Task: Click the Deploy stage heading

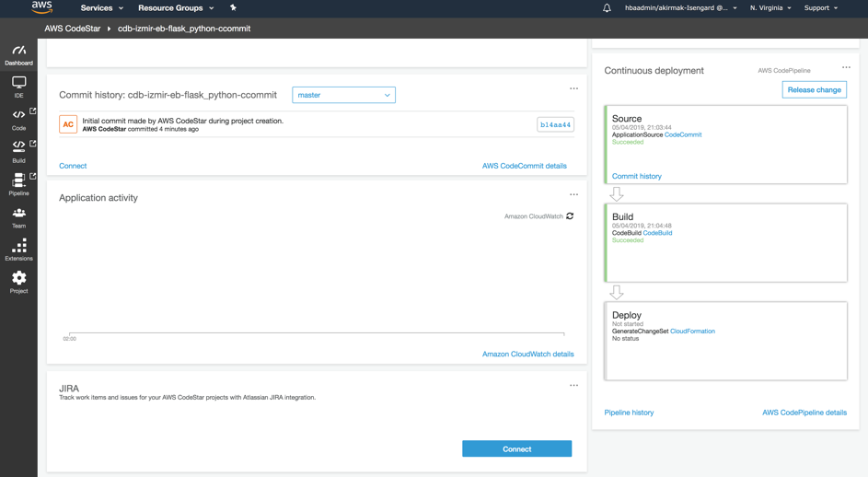Action: [627, 315]
